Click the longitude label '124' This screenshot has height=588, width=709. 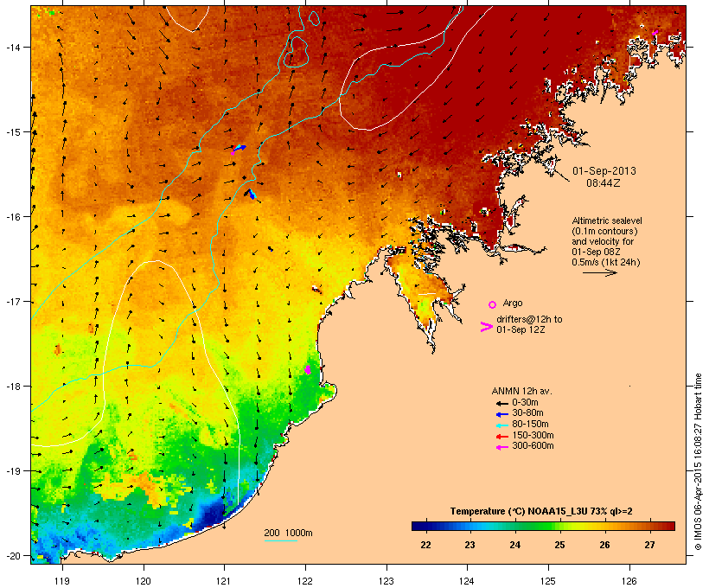[x=467, y=581]
